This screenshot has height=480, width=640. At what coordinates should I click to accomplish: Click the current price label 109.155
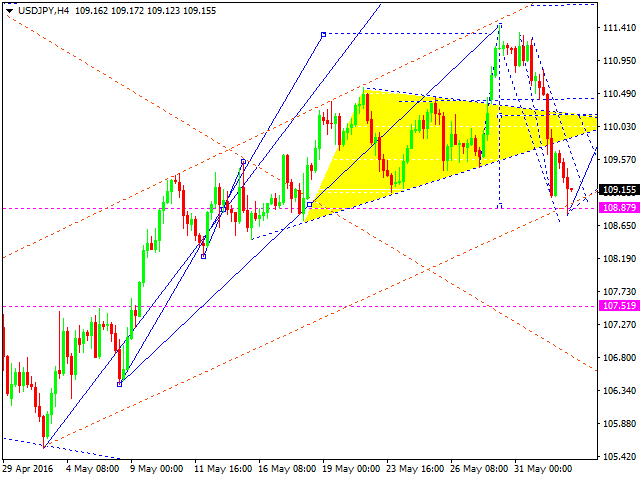coord(619,190)
